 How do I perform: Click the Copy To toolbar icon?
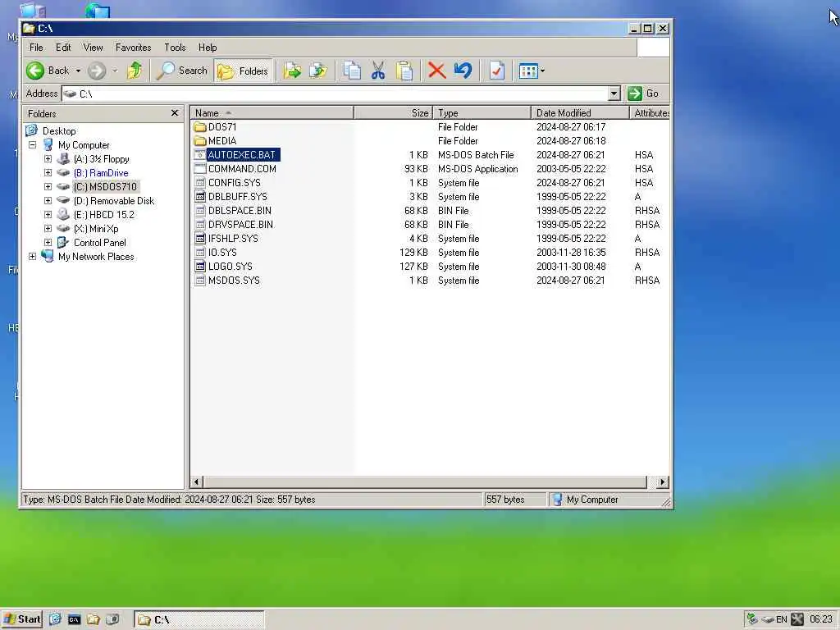tap(318, 71)
